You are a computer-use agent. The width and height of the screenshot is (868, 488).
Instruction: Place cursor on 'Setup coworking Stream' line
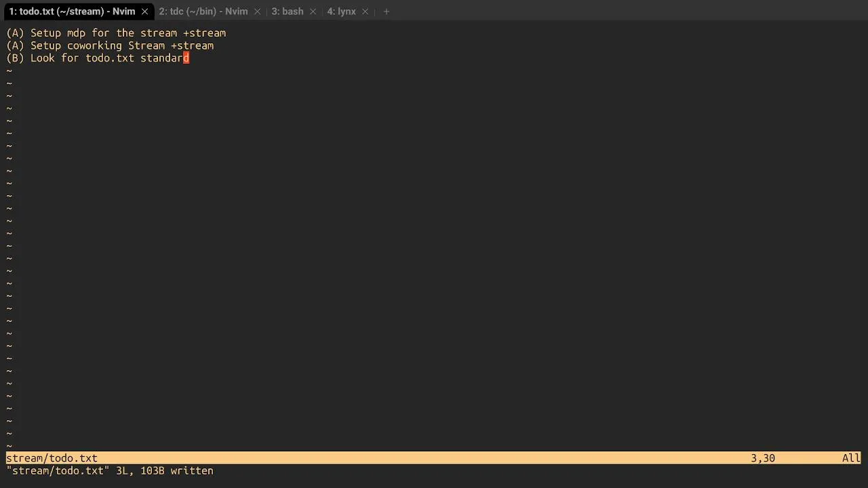coord(110,45)
